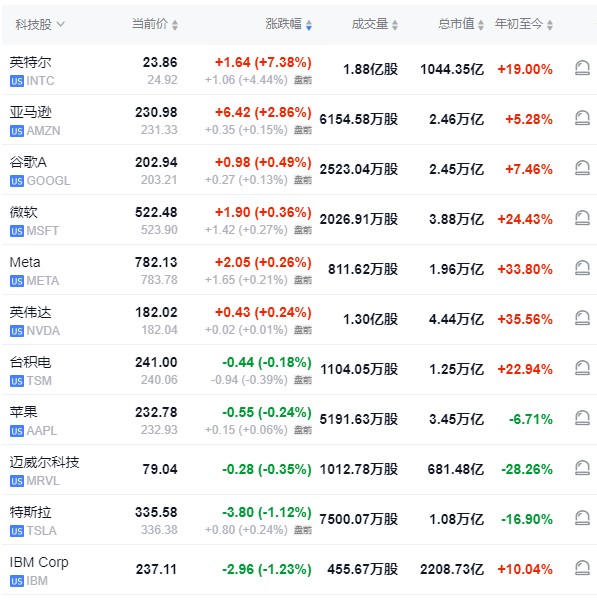597x601 pixels.
Task: Click bell icon for TSM row
Action: (x=582, y=368)
